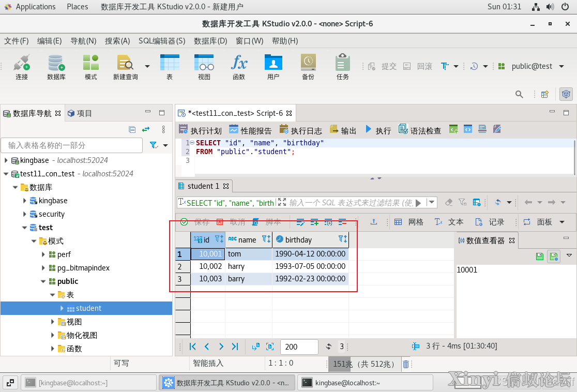The image size is (577, 392).
Task: Open the 文件(F) menu
Action: pyautogui.click(x=16, y=41)
